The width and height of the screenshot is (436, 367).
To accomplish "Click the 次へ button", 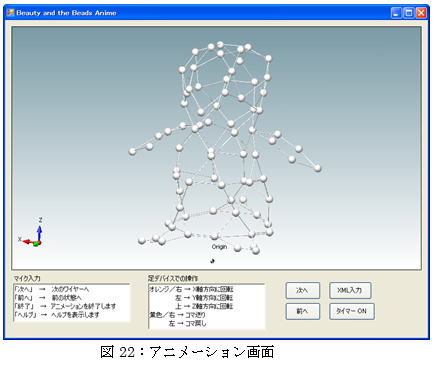I will pyautogui.click(x=302, y=290).
